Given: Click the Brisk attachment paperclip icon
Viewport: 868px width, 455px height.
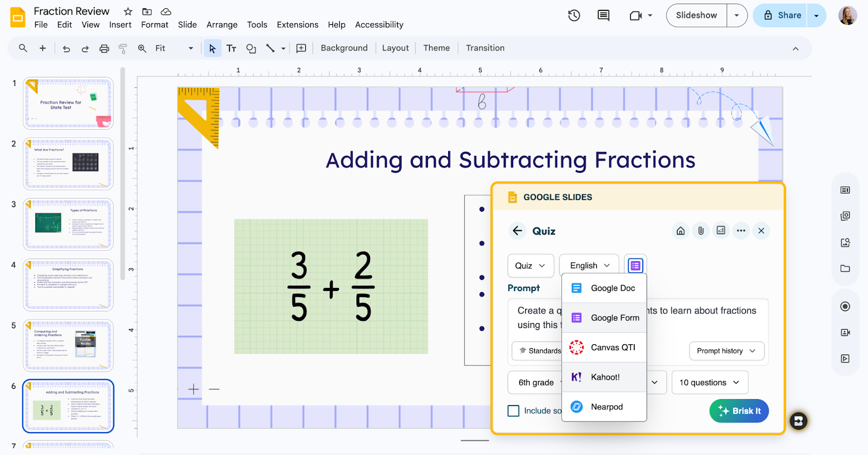Looking at the screenshot, I should [x=701, y=231].
